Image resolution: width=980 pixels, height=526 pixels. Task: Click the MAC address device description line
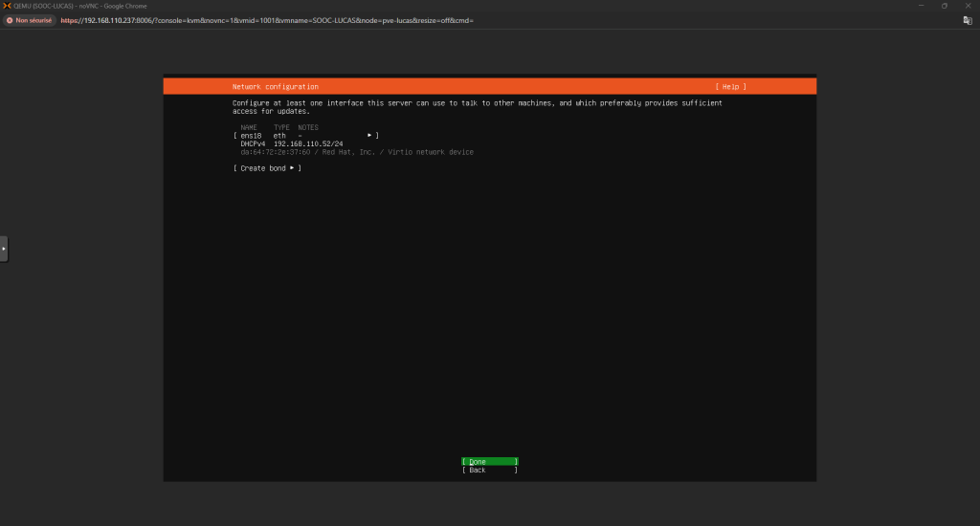coord(356,152)
